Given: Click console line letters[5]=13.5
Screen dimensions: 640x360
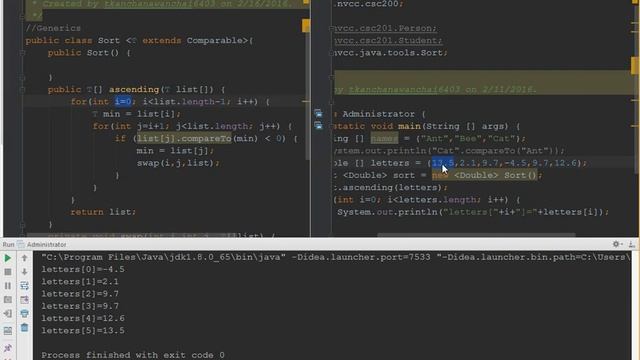Looking at the screenshot, I should [x=83, y=331].
